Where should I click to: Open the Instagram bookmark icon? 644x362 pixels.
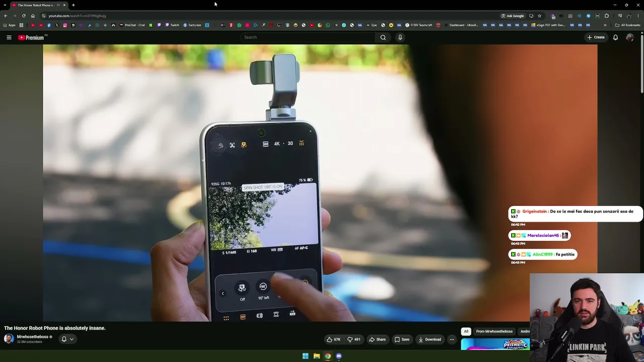tap(65, 25)
